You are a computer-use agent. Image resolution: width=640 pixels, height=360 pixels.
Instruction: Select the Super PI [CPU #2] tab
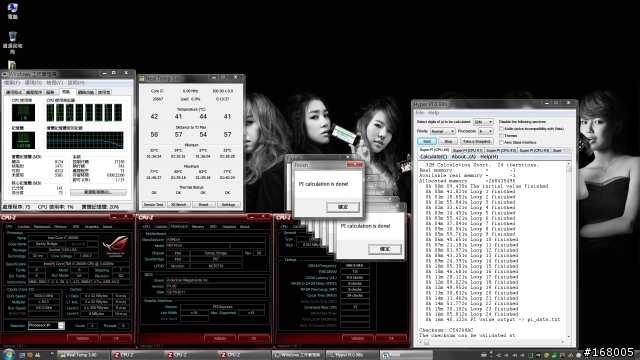pos(501,151)
